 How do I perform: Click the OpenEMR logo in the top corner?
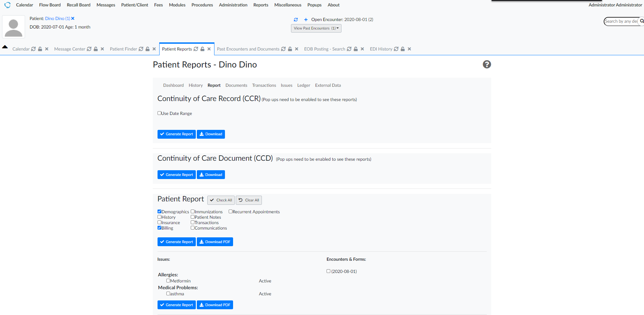coord(7,5)
